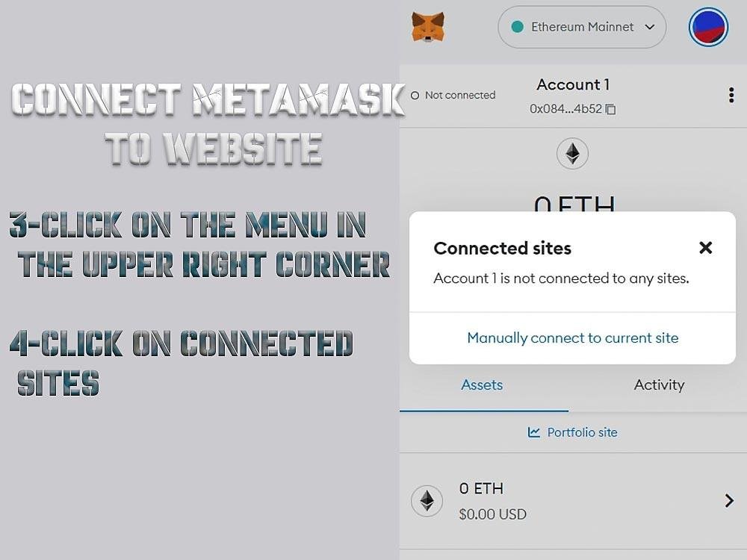
Task: Click the Not connected status indicator
Action: (x=453, y=96)
